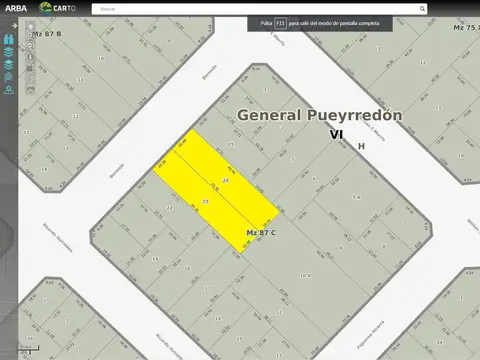Viewport: 480px width, 360px height.
Task: Select the pan hand map tool
Action: point(31,26)
